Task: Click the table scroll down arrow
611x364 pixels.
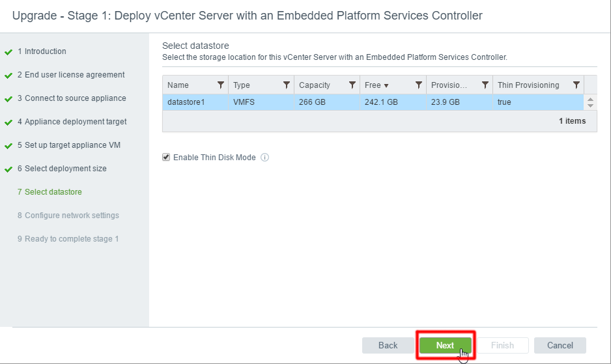Action: tap(590, 105)
